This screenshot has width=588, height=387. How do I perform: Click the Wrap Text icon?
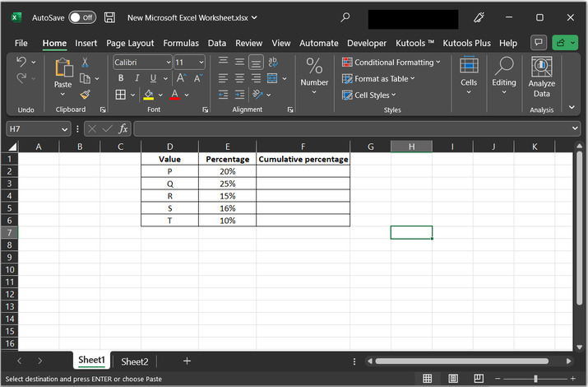click(x=274, y=62)
